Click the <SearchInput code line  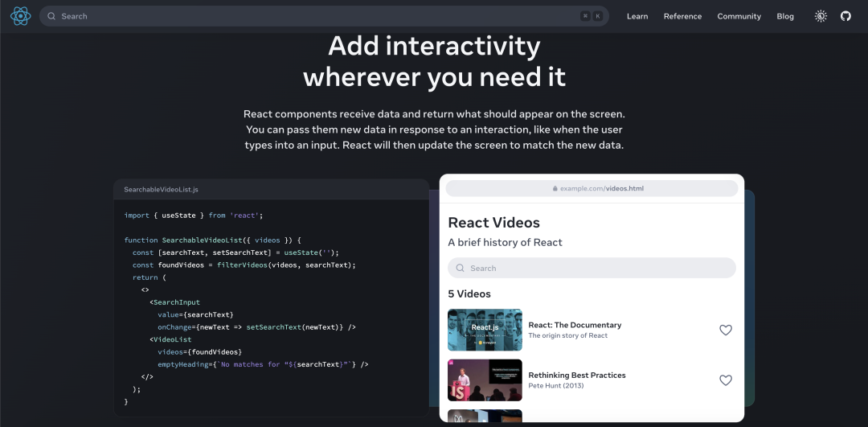pos(174,302)
